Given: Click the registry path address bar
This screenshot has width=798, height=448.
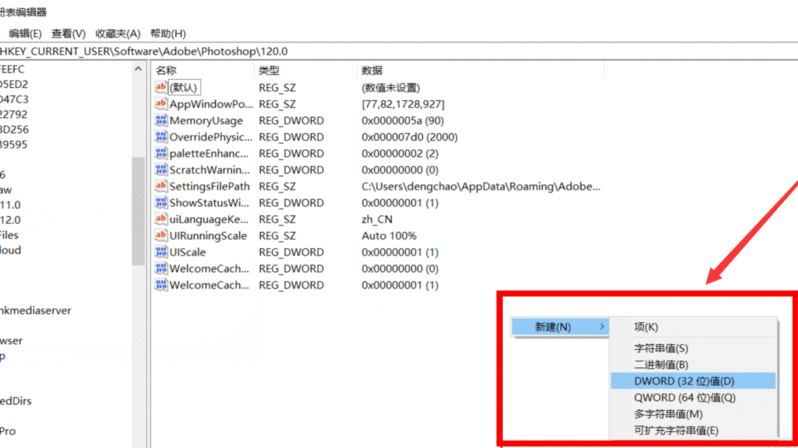Looking at the screenshot, I should point(300,50).
